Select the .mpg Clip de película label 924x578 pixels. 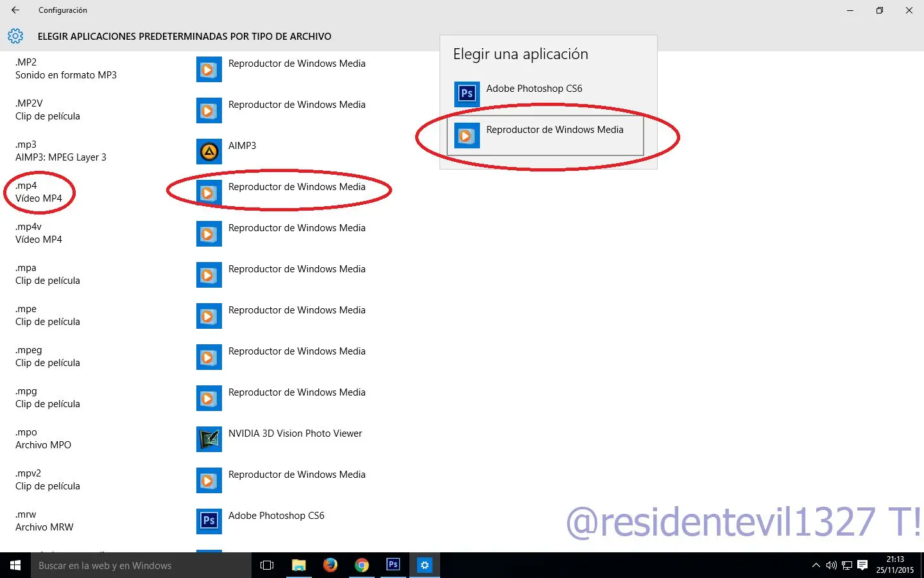click(x=47, y=398)
